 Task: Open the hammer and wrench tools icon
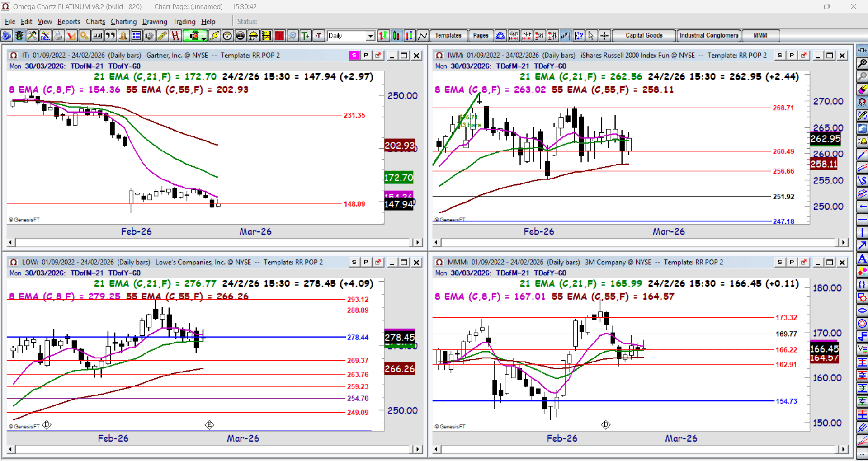32,36
